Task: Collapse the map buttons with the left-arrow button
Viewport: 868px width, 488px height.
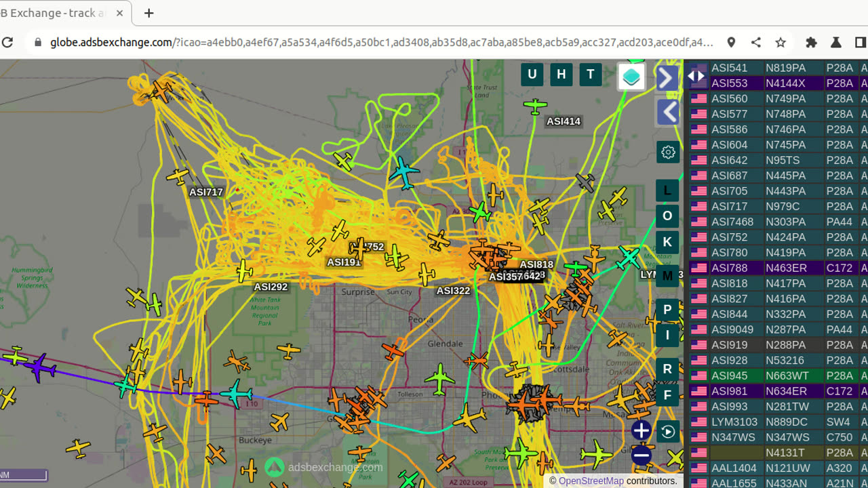Action: (x=668, y=112)
